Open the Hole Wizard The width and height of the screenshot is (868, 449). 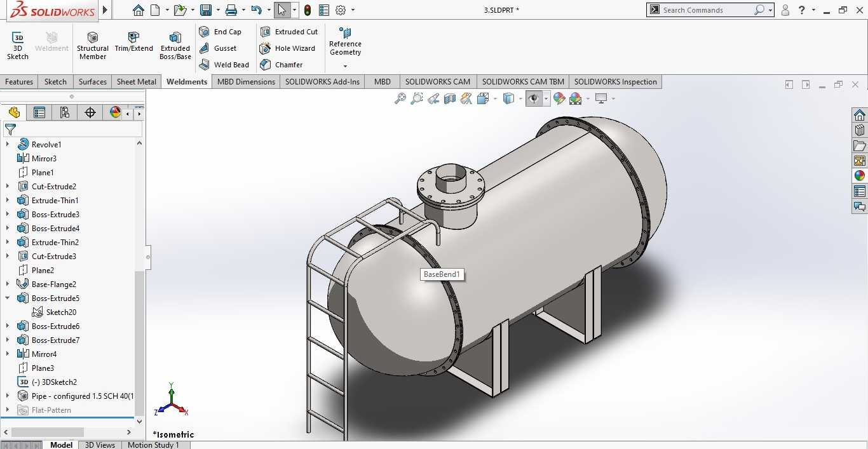pyautogui.click(x=288, y=48)
